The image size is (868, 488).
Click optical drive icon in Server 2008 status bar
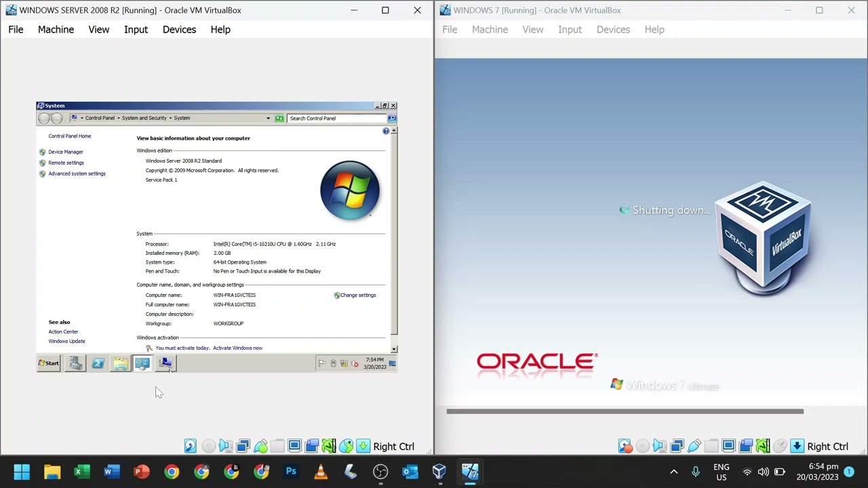click(208, 446)
